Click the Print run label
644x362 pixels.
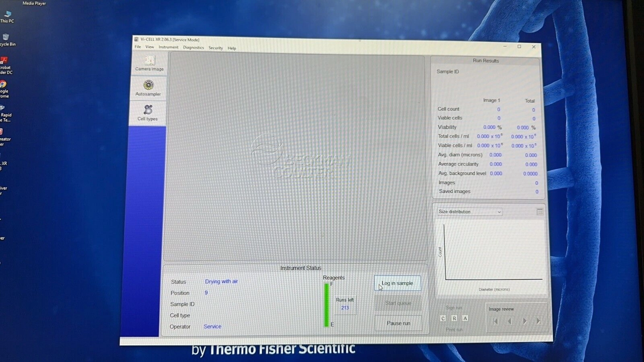tap(454, 329)
